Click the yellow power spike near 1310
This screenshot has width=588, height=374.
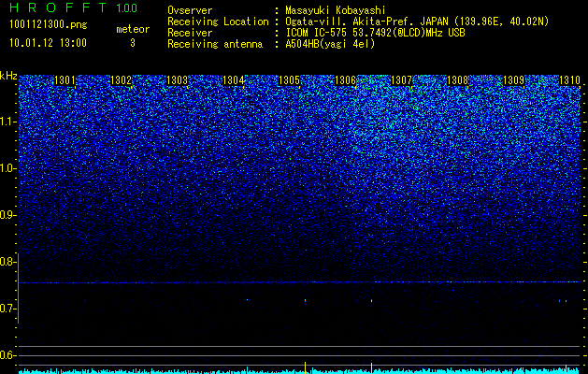point(566,368)
